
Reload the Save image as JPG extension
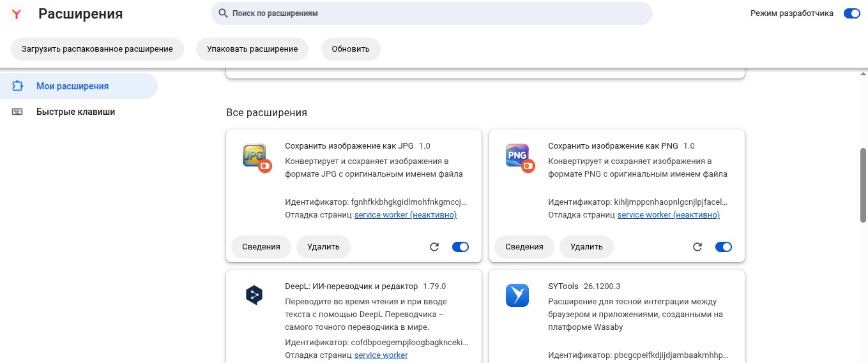pos(434,247)
